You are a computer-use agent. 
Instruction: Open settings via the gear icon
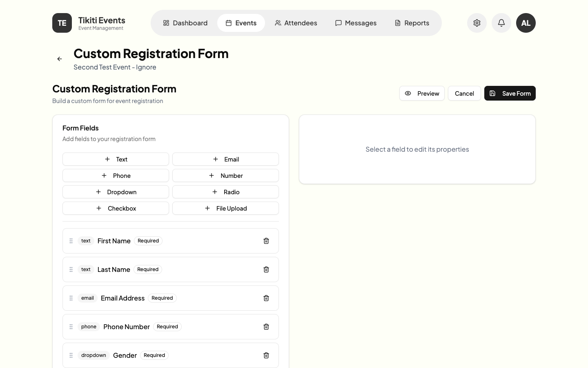[x=477, y=23]
